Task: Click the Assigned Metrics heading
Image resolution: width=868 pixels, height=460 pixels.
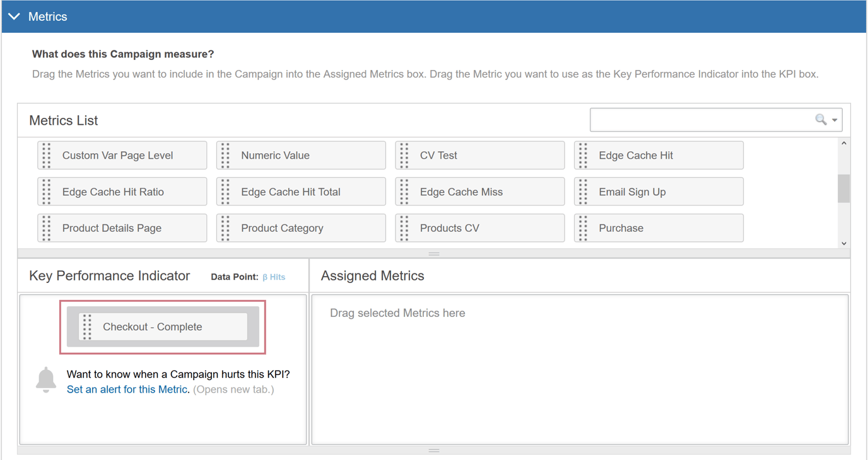Action: coord(372,276)
